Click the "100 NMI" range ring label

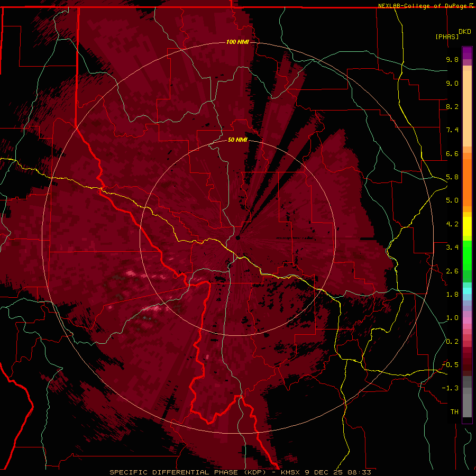(x=237, y=42)
